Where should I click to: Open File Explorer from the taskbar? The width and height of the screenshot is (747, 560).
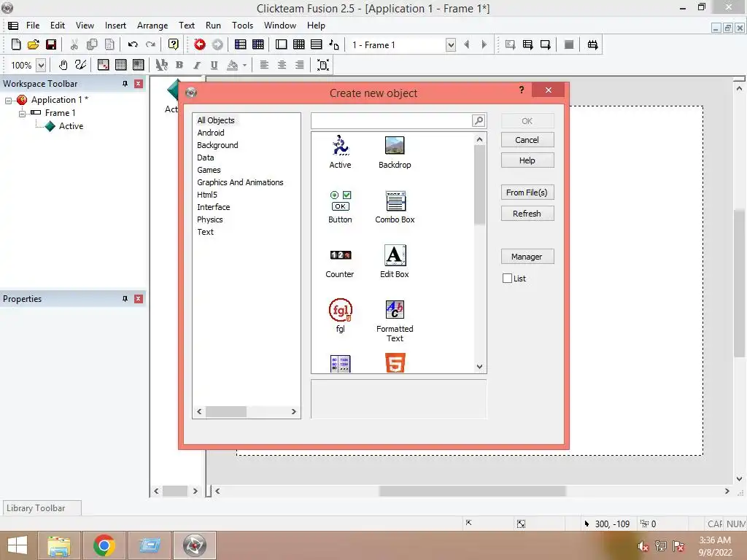pos(58,545)
